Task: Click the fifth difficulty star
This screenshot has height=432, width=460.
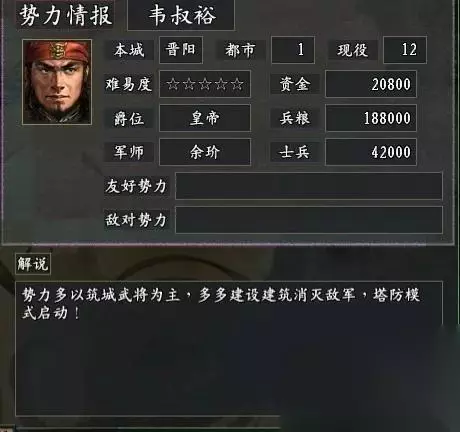Action: click(237, 84)
